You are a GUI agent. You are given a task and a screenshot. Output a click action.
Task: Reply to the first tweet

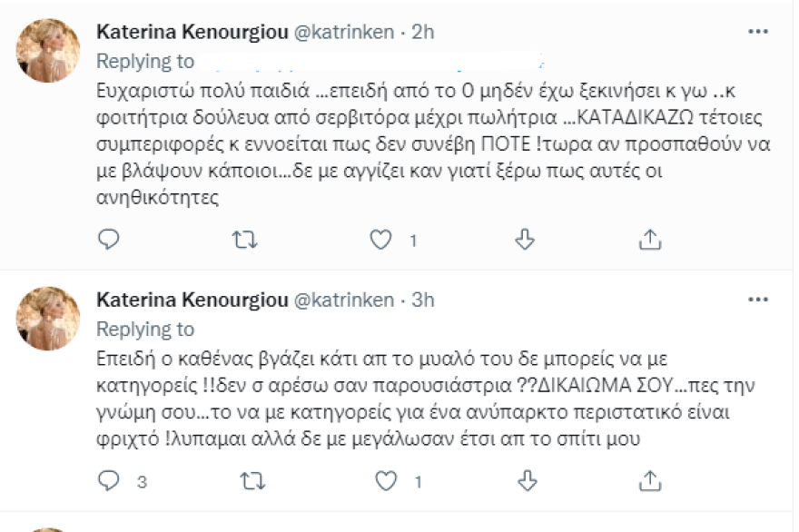[109, 239]
